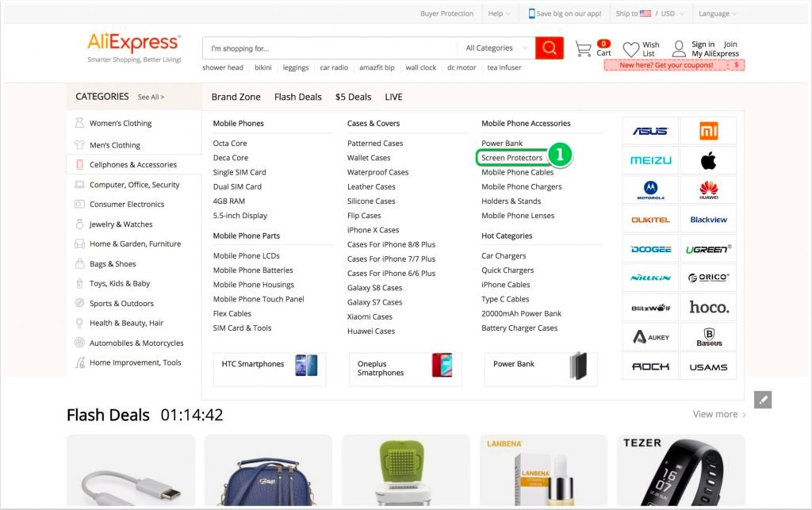The image size is (812, 510).
Task: Select the Ugreen brand logo
Action: pyautogui.click(x=708, y=249)
